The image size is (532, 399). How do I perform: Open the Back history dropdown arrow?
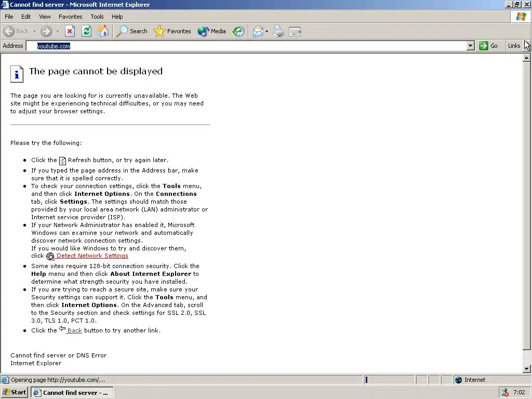34,31
